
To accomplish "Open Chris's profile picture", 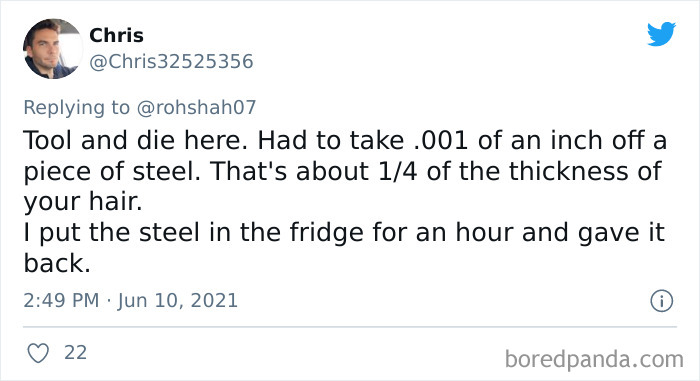I will pos(53,49).
